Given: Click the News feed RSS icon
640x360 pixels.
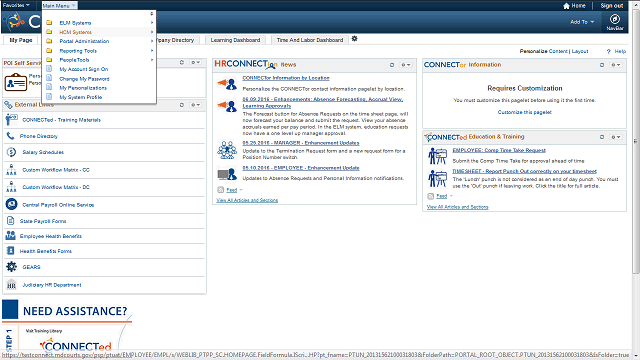Looking at the screenshot, I should tap(220, 190).
